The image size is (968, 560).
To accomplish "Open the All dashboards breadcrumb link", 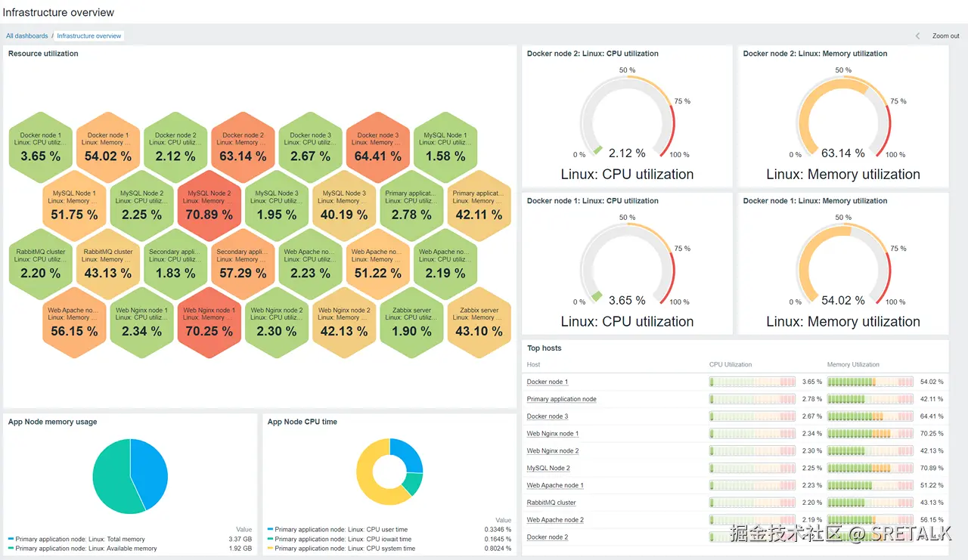I will (x=26, y=36).
